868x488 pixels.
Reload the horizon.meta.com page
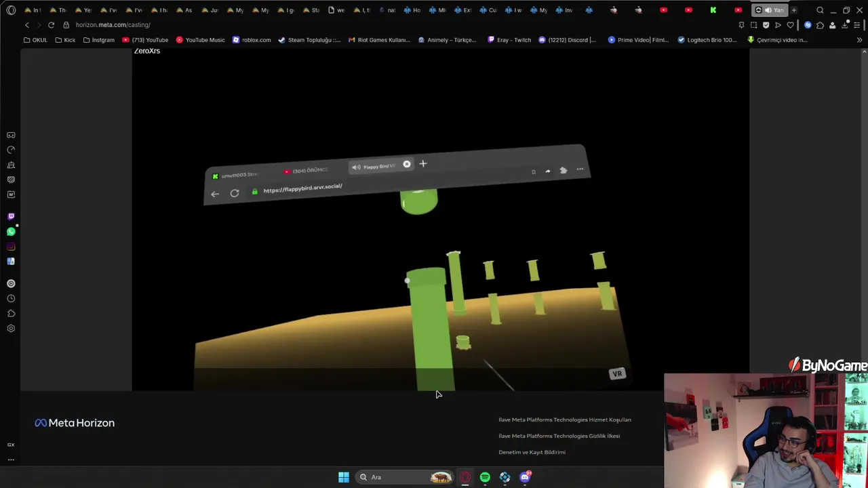(x=51, y=25)
